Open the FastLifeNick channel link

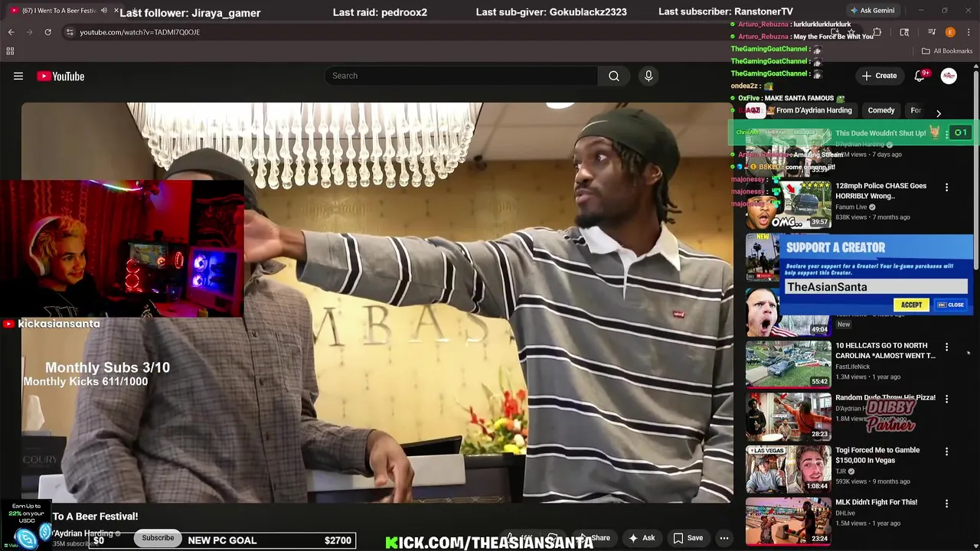point(852,367)
